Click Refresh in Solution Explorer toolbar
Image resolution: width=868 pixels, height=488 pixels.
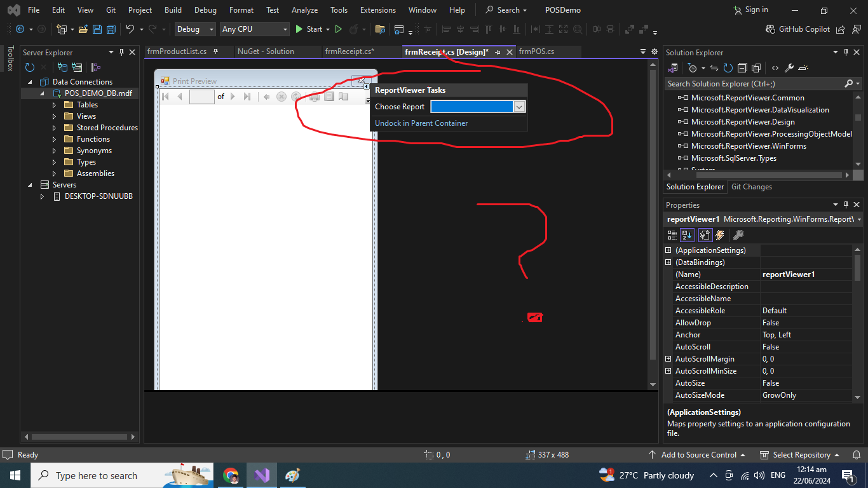pyautogui.click(x=726, y=68)
